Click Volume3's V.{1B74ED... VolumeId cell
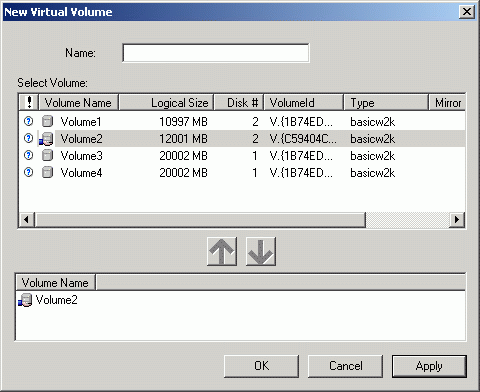 click(301, 156)
